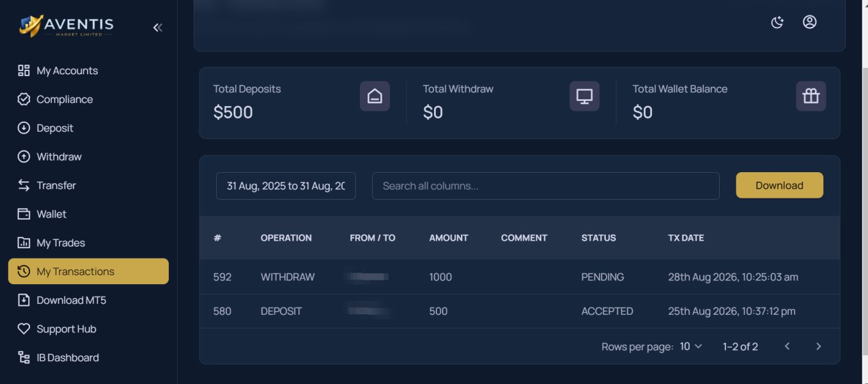This screenshot has width=868, height=384.
Task: Go to next page of transactions
Action: tap(818, 346)
